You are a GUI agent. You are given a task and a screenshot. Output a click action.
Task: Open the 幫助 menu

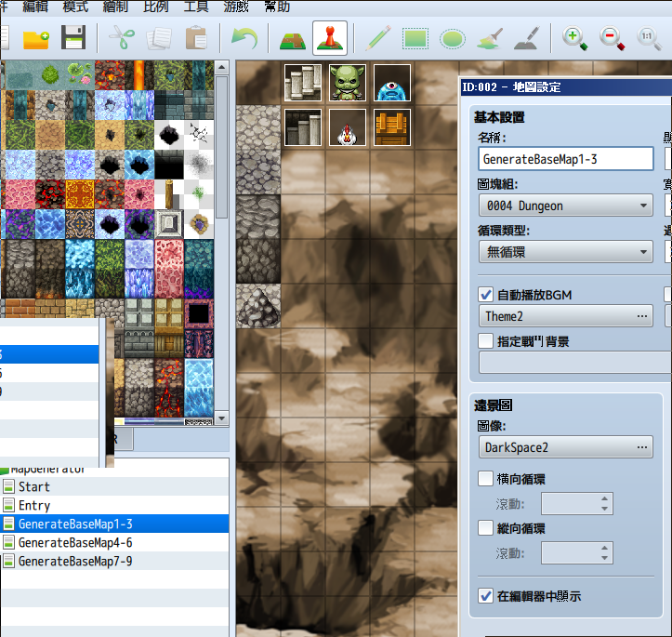[x=277, y=7]
